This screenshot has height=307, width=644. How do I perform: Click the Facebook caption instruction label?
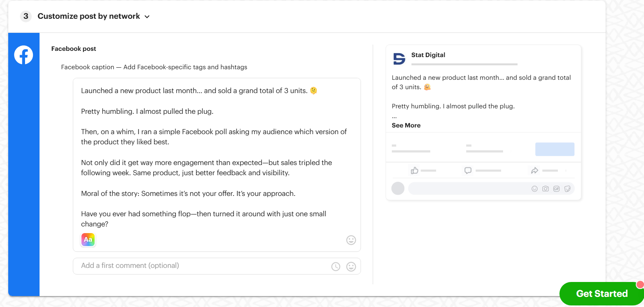coord(154,67)
